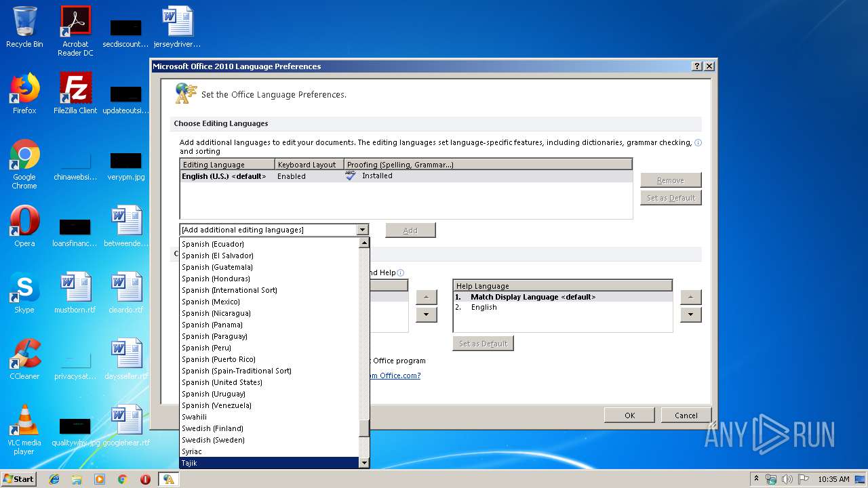
Task: Click the Help question mark in title bar
Action: (x=697, y=66)
